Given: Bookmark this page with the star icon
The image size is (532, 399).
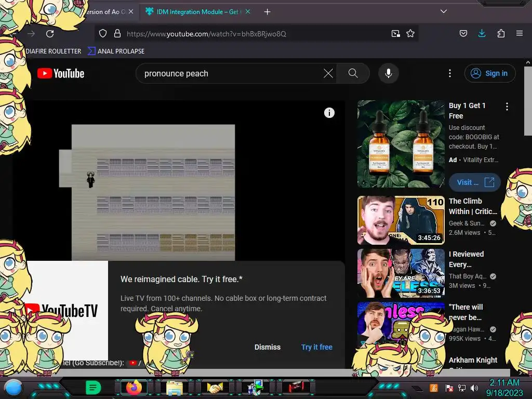Looking at the screenshot, I should click(x=410, y=34).
